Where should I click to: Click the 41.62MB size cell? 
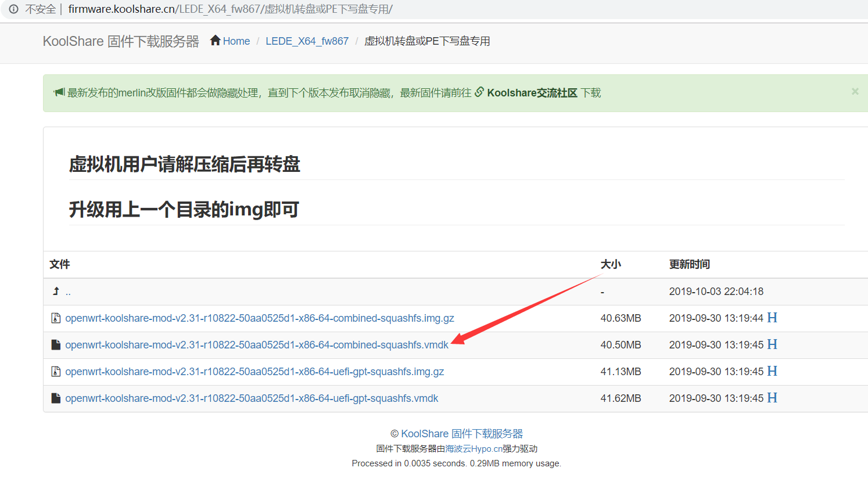[620, 398]
